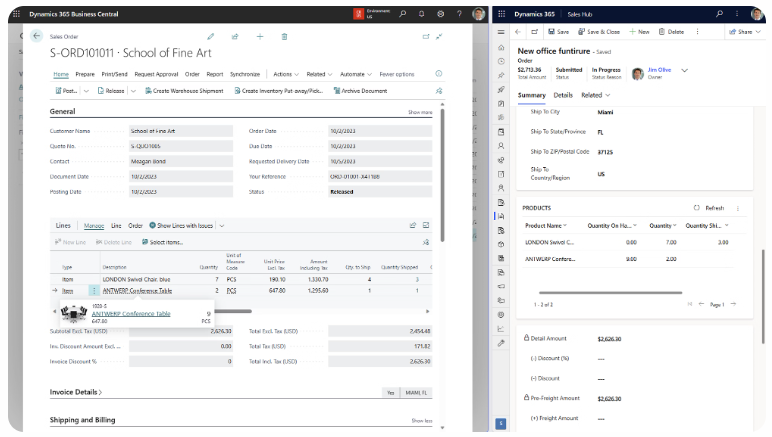Search in the Sales Hub top bar
772x437 pixels.
tap(719, 14)
